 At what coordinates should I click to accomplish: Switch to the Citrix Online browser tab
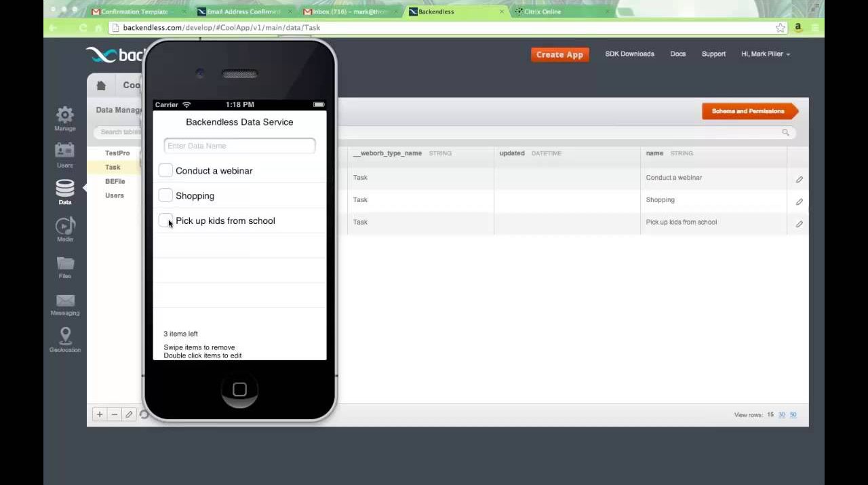542,12
